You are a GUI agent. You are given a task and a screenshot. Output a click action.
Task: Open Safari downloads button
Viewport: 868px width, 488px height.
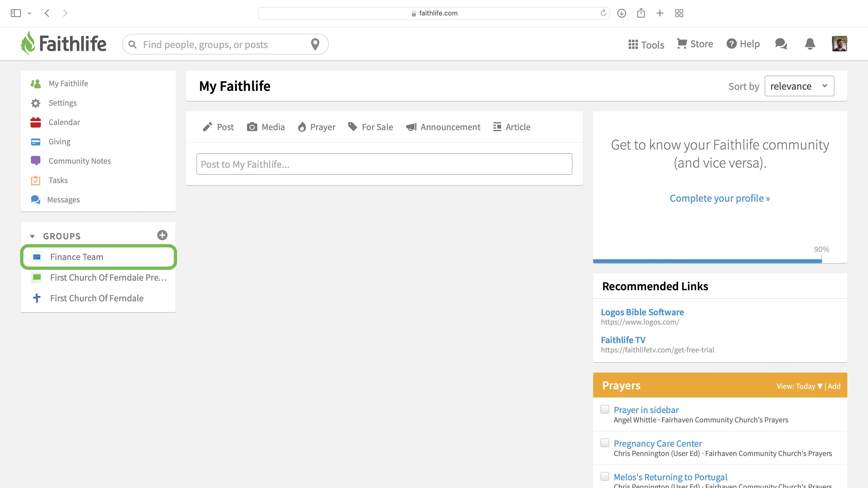click(x=622, y=13)
